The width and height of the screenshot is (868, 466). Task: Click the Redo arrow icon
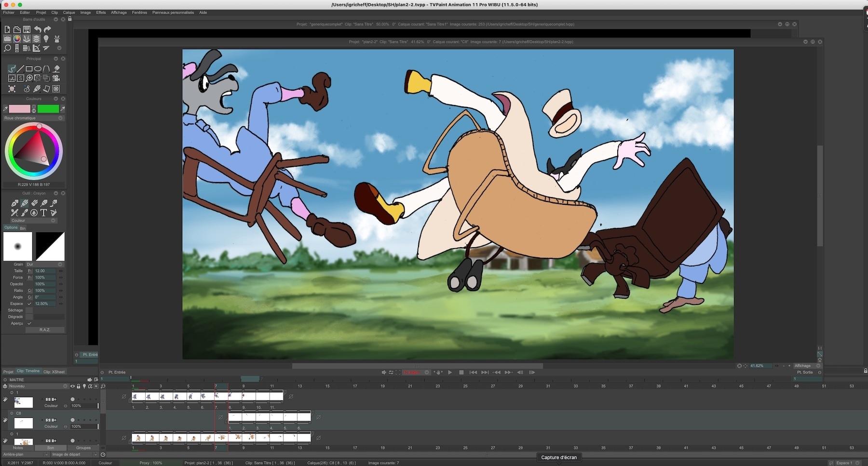click(x=47, y=29)
